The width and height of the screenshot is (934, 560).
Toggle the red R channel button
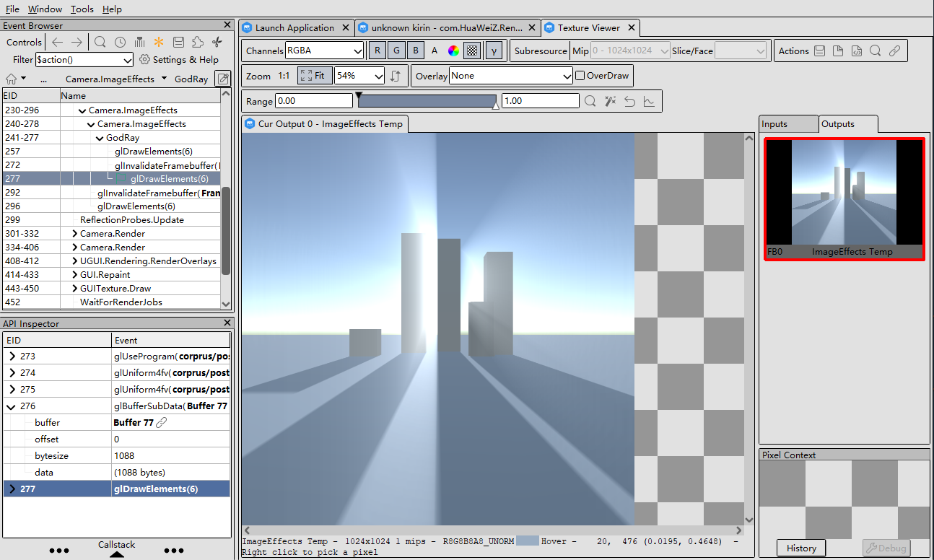pyautogui.click(x=377, y=51)
